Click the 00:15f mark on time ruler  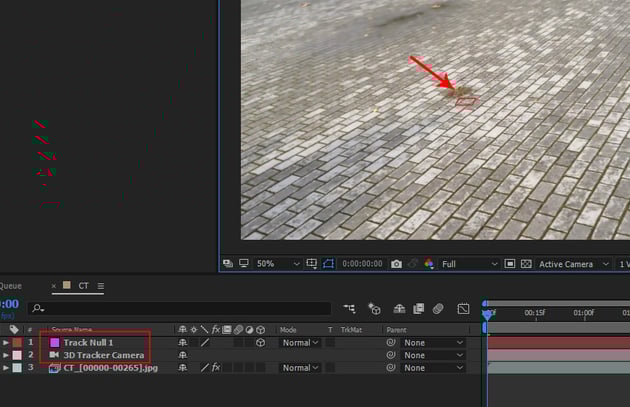(x=535, y=313)
